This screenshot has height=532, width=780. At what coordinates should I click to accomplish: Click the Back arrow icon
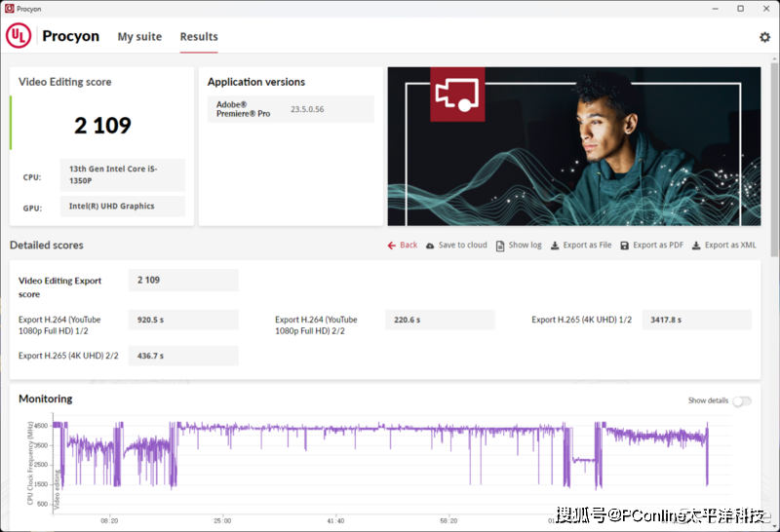coord(392,246)
